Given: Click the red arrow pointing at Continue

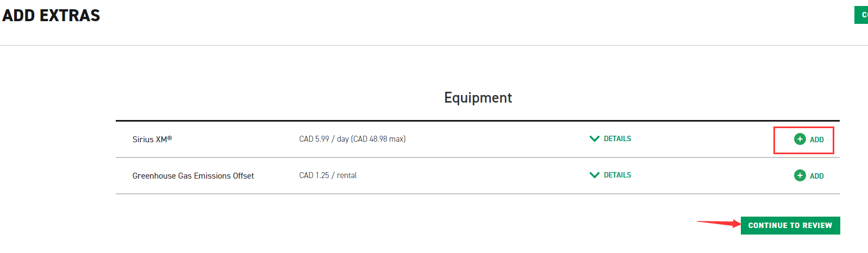Looking at the screenshot, I should (x=719, y=223).
